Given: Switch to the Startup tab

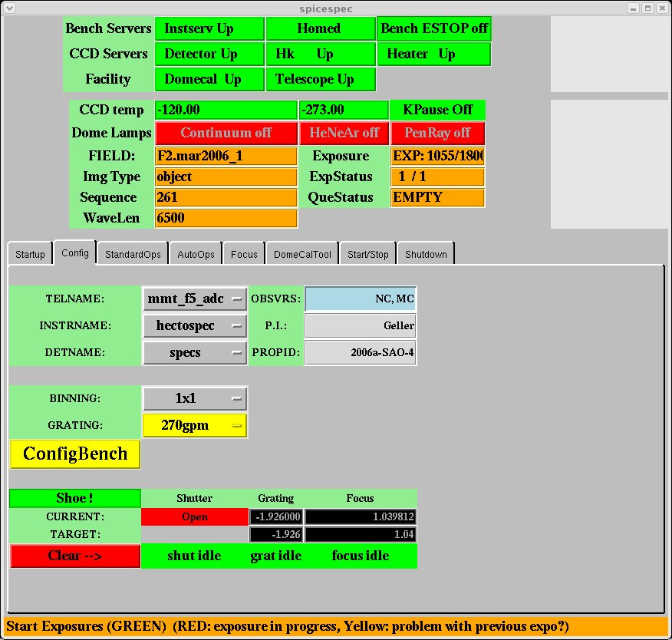Looking at the screenshot, I should tap(30, 254).
